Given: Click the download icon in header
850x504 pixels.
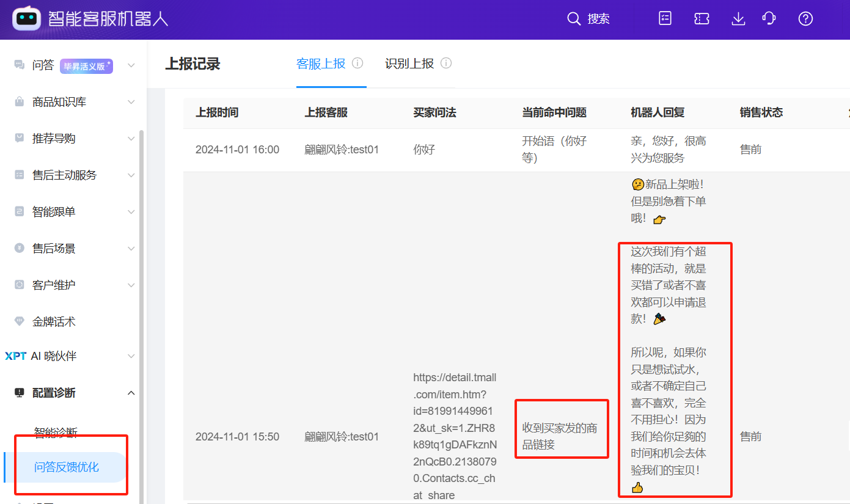Looking at the screenshot, I should 738,19.
